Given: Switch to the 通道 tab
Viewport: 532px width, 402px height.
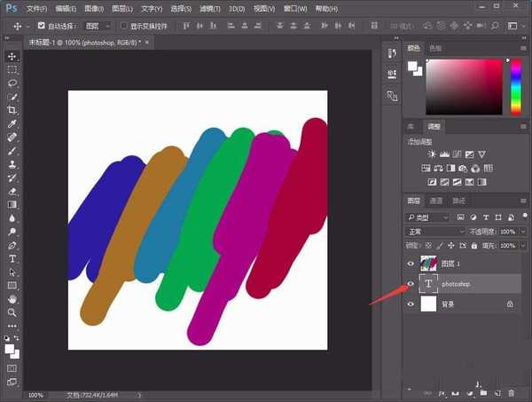Looking at the screenshot, I should click(436, 201).
